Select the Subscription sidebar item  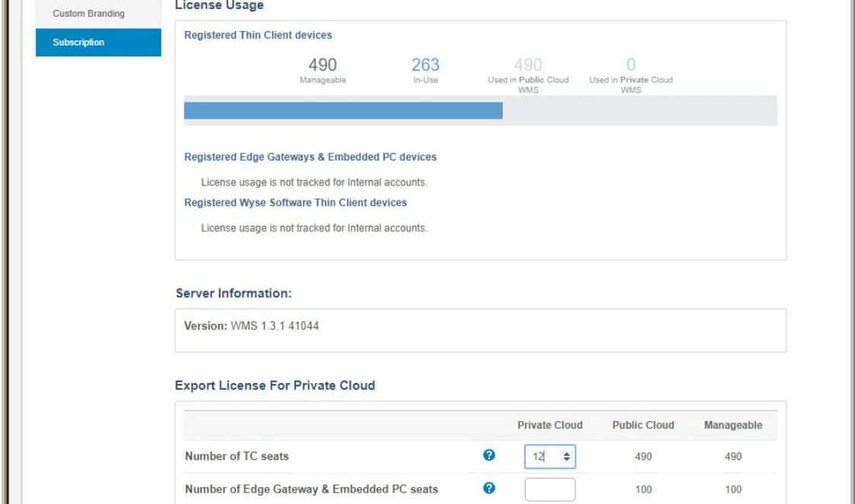coord(98,43)
